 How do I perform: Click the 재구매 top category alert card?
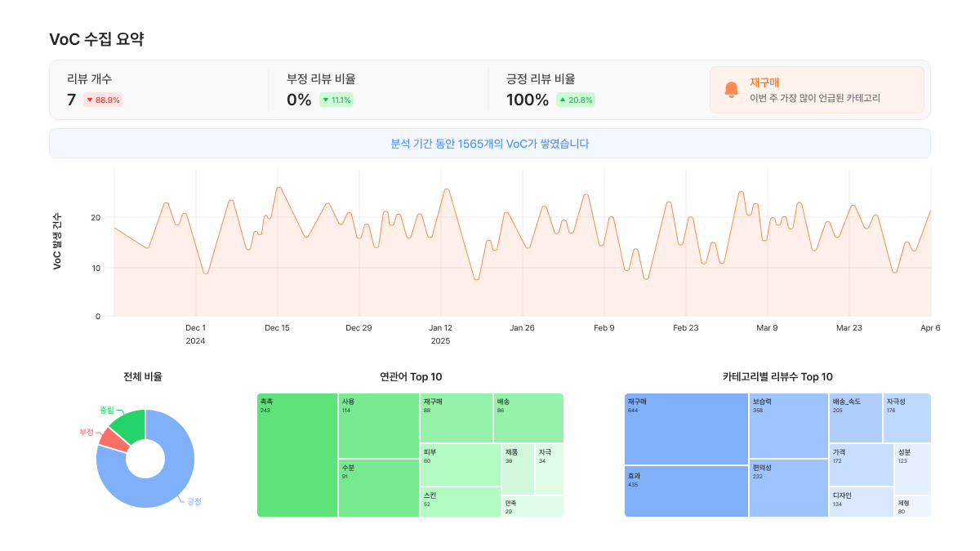pyautogui.click(x=817, y=90)
